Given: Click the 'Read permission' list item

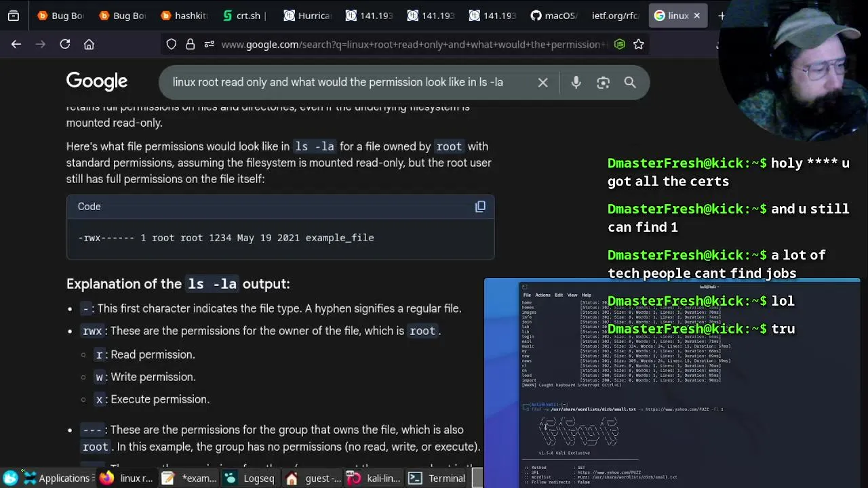Looking at the screenshot, I should point(144,354).
